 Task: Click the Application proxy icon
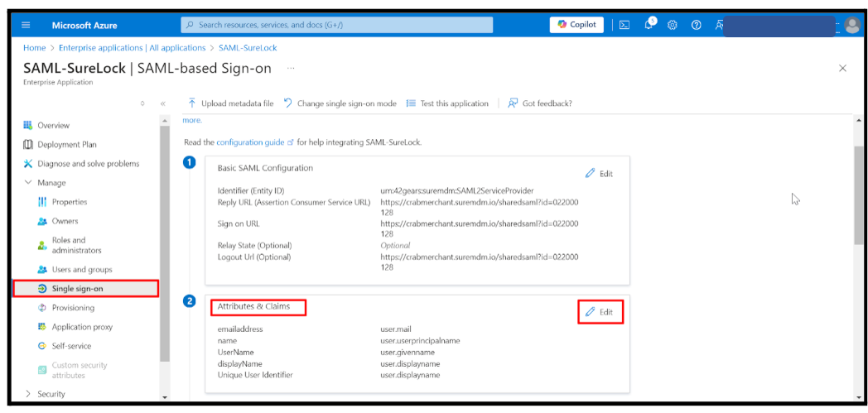point(42,327)
